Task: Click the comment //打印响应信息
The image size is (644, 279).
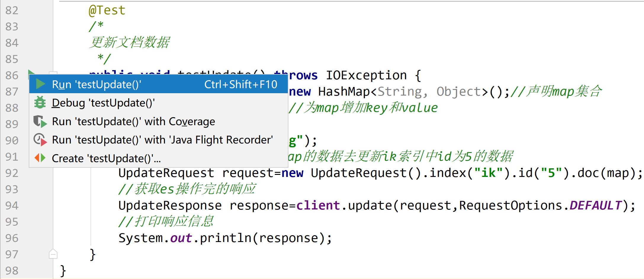Action: (166, 222)
